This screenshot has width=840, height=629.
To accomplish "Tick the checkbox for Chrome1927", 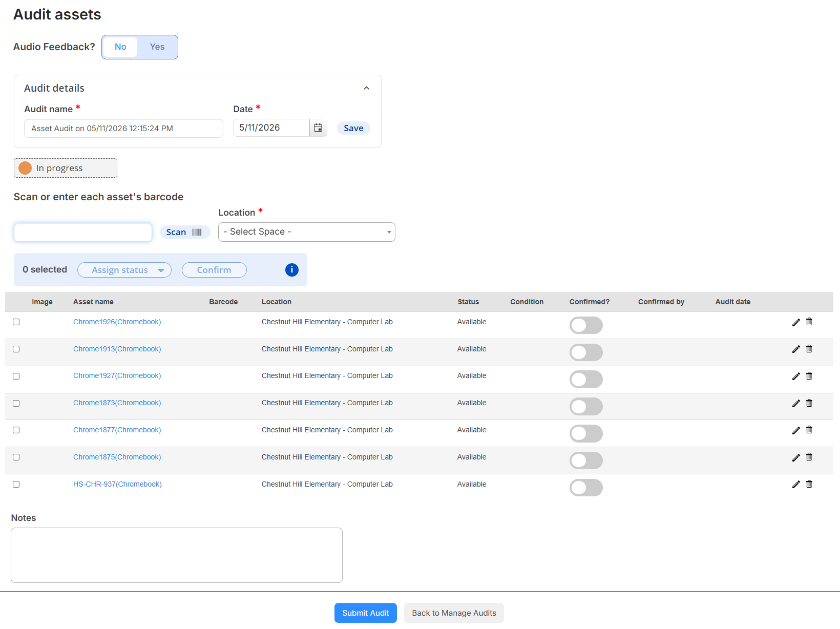I will coord(16,376).
